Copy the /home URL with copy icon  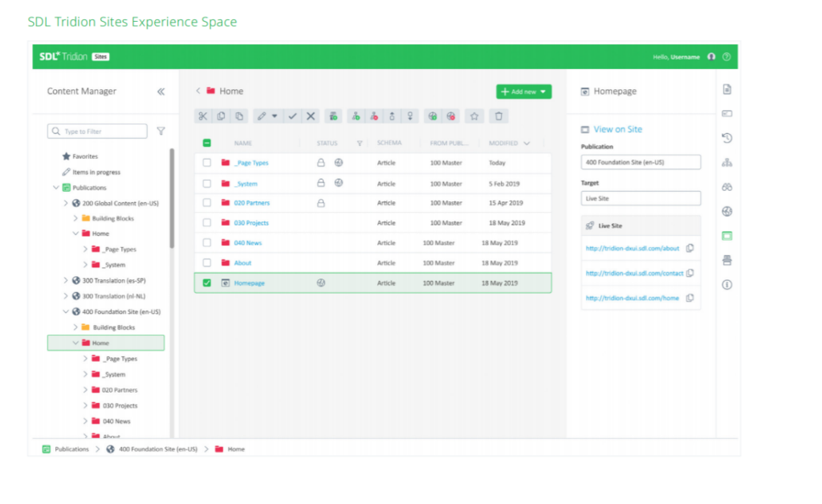tap(690, 298)
